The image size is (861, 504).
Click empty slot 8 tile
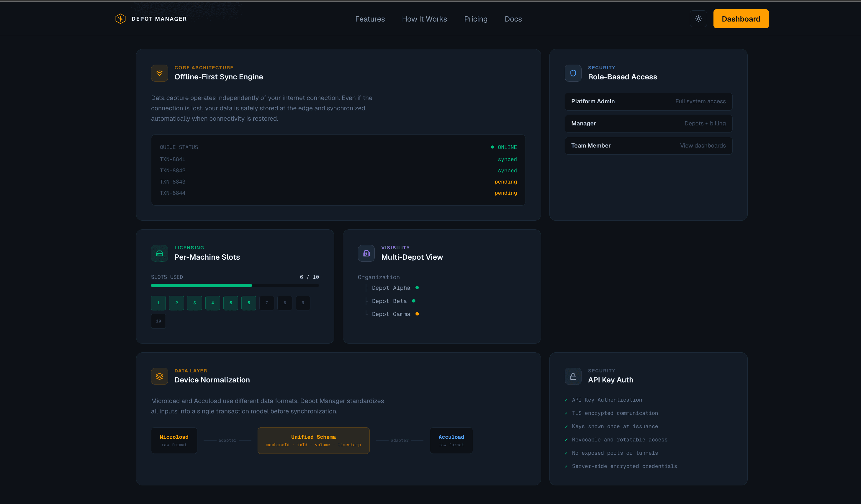285,303
